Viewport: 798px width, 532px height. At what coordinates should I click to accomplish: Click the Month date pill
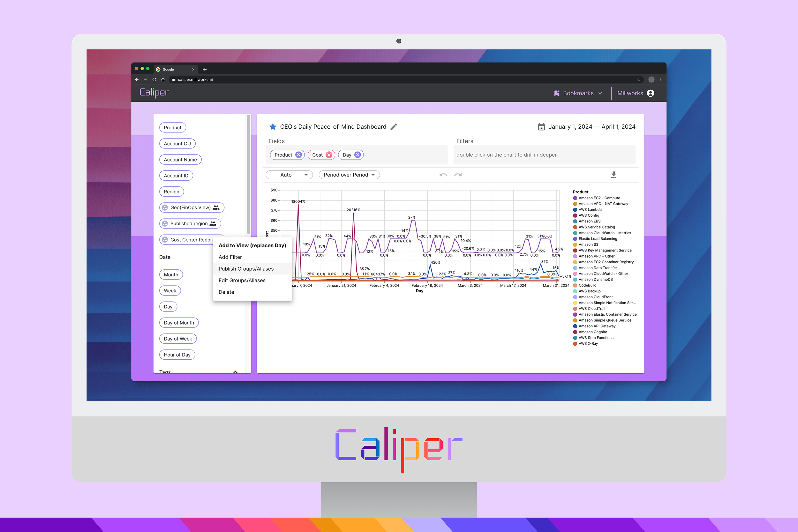[171, 275]
